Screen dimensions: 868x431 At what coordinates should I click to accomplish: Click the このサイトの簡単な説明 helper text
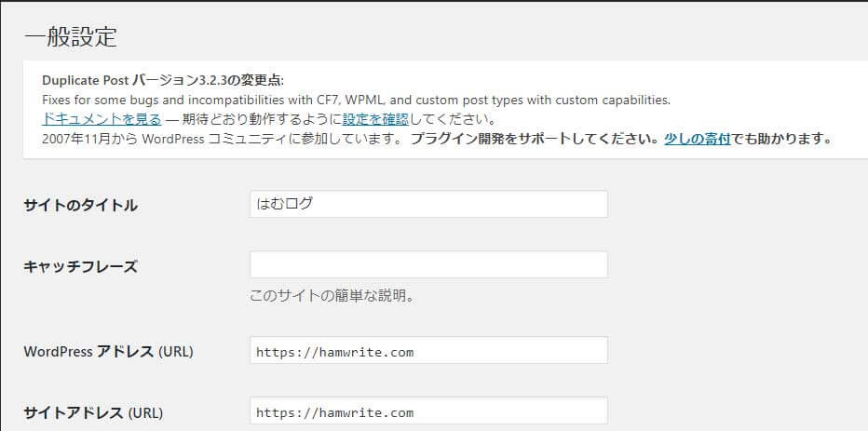[332, 297]
